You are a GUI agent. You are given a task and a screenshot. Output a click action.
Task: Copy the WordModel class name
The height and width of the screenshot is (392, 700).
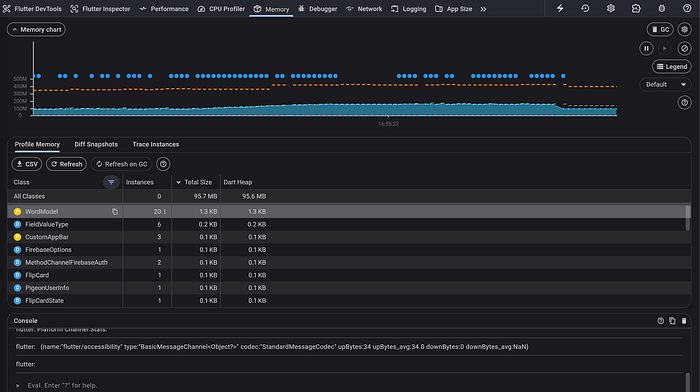tap(115, 212)
